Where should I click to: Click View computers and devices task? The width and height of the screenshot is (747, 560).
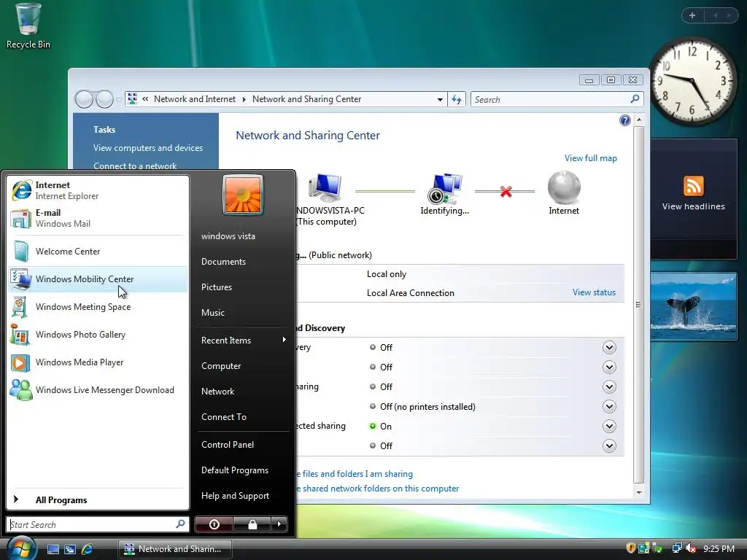(148, 148)
